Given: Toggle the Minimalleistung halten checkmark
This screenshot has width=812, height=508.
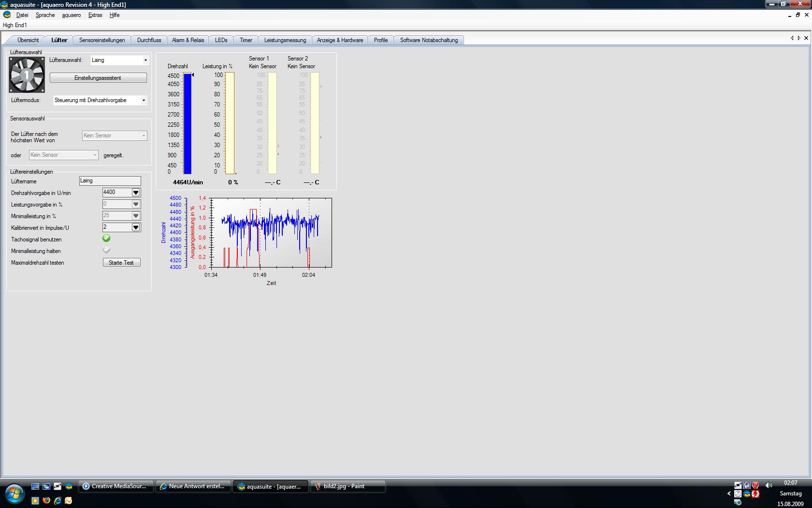Looking at the screenshot, I should 106,250.
